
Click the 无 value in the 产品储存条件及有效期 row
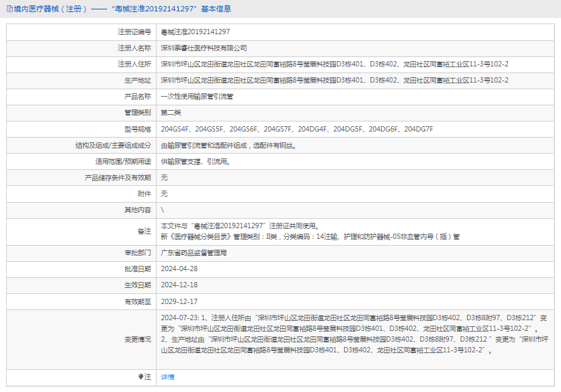tap(164, 178)
